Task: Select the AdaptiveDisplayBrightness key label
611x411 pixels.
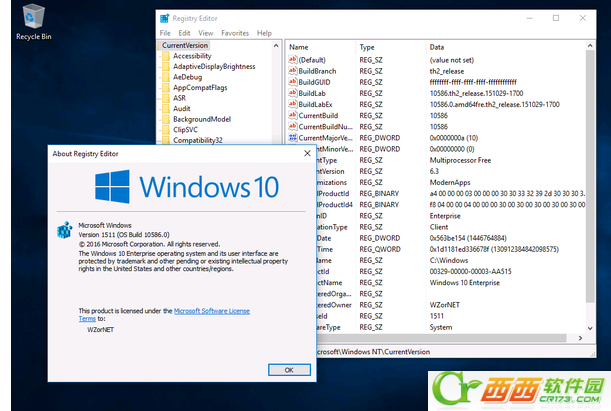Action: [x=214, y=67]
